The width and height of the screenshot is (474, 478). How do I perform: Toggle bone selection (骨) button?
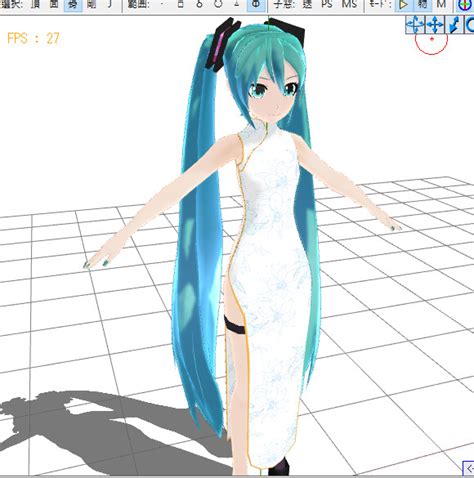pyautogui.click(x=73, y=5)
